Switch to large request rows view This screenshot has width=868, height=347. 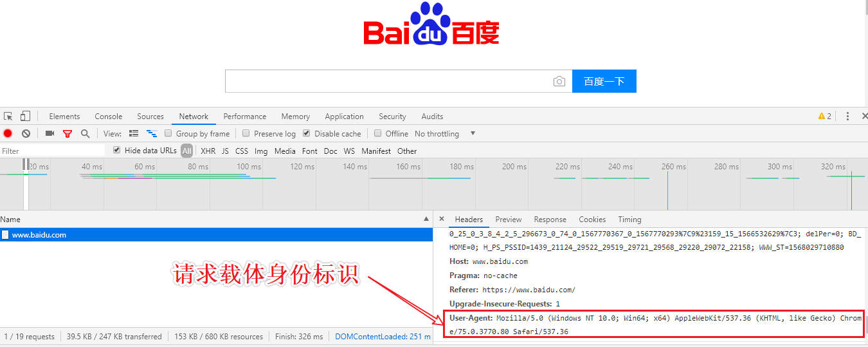click(134, 134)
